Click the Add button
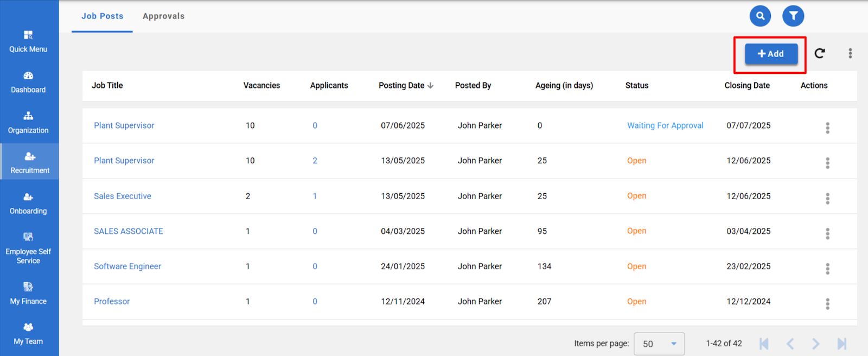 [771, 54]
